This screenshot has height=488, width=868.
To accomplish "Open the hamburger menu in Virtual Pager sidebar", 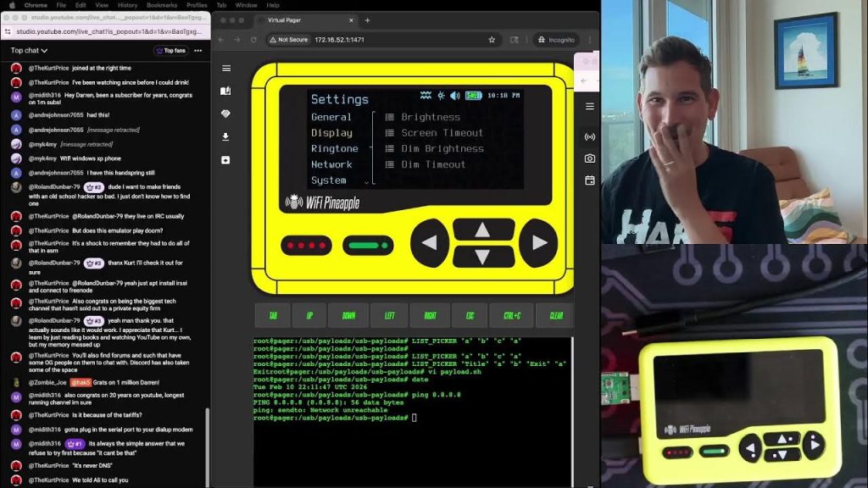I will 226,68.
